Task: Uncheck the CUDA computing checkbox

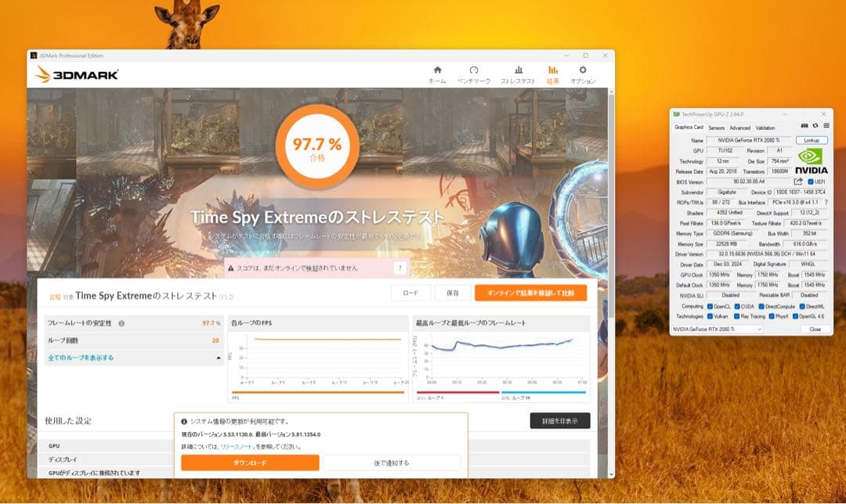Action: coord(736,306)
